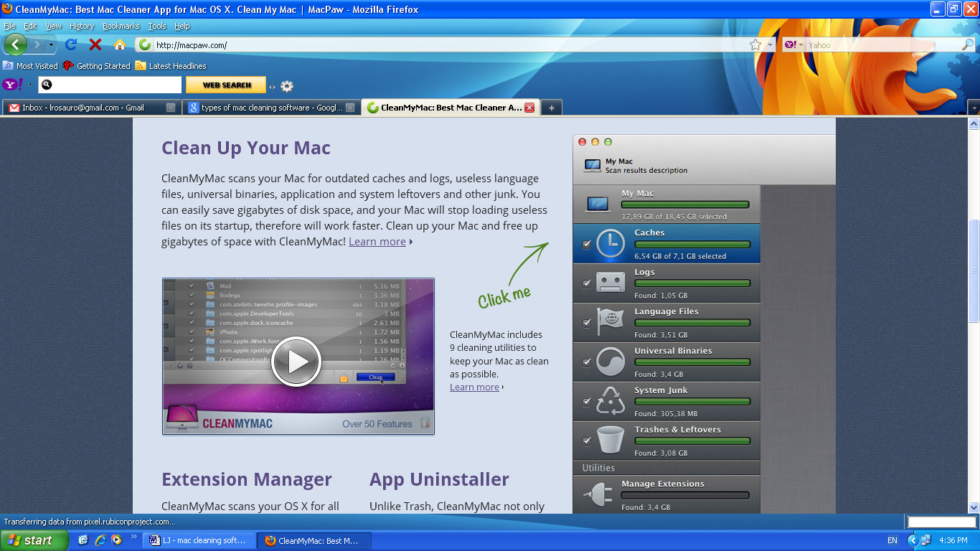The height and width of the screenshot is (551, 980).
Task: Click the Language Files flag globe icon
Action: tap(611, 323)
